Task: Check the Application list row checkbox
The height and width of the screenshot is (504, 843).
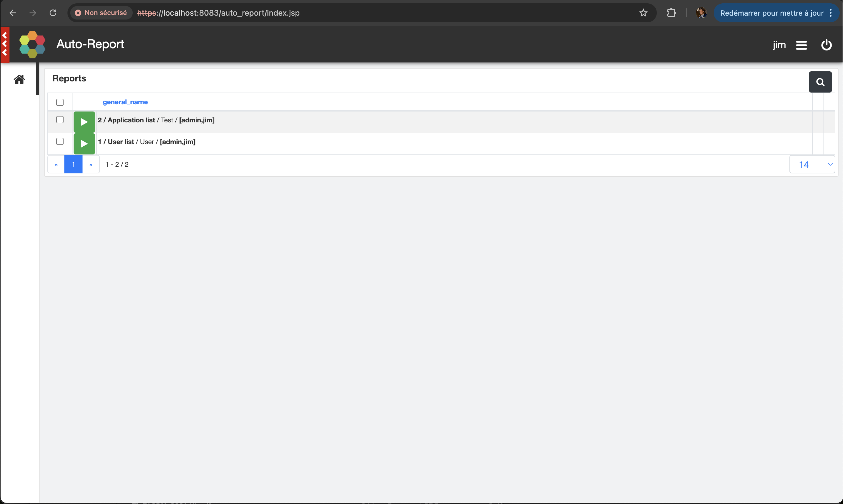Action: (60, 120)
